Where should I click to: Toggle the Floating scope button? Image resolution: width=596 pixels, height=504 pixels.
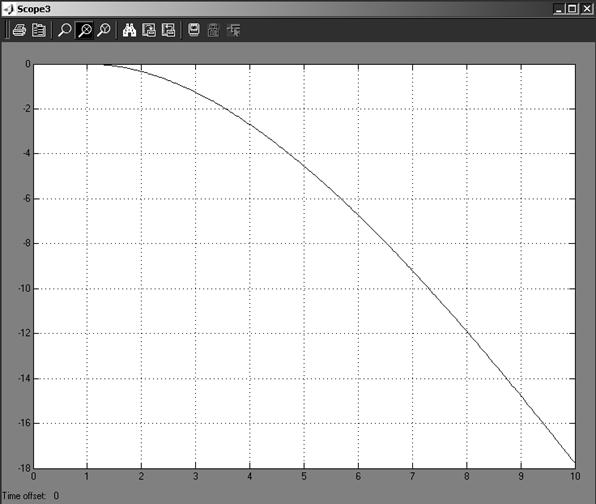(194, 30)
